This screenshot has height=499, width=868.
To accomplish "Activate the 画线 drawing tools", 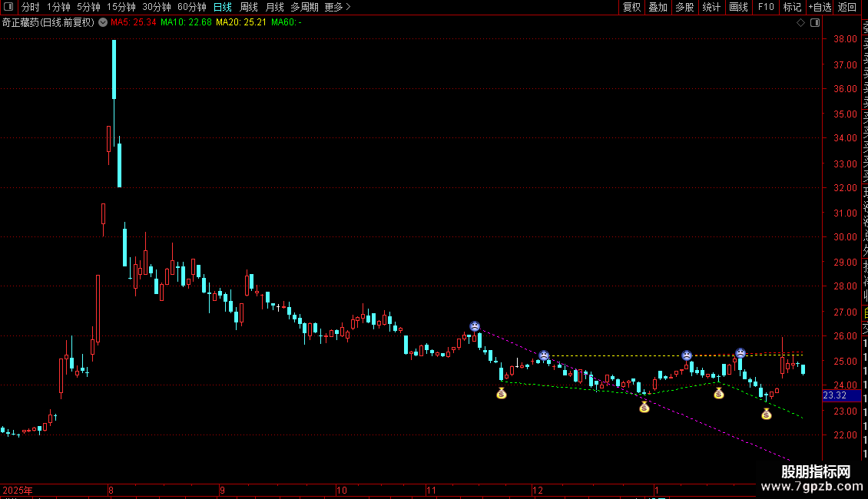I will pyautogui.click(x=738, y=7).
